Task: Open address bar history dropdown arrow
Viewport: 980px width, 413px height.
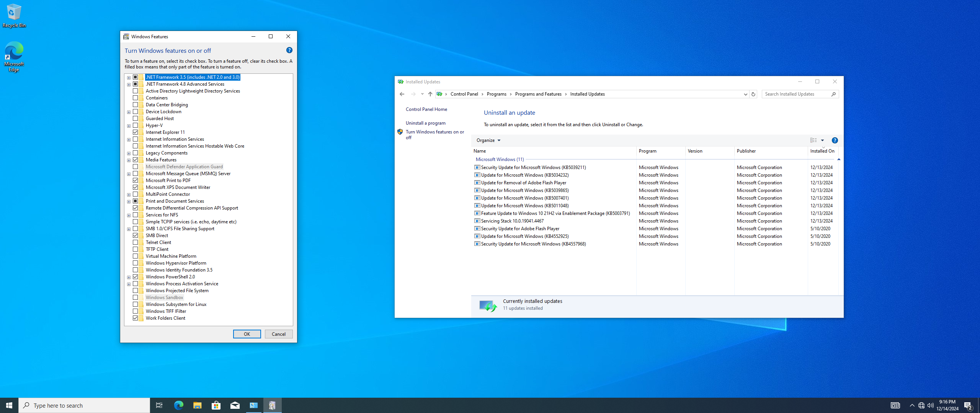Action: pos(745,94)
